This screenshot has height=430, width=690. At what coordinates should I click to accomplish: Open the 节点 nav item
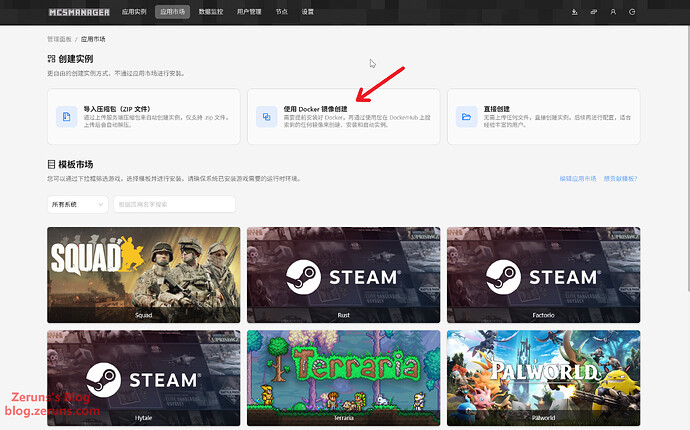tap(282, 12)
